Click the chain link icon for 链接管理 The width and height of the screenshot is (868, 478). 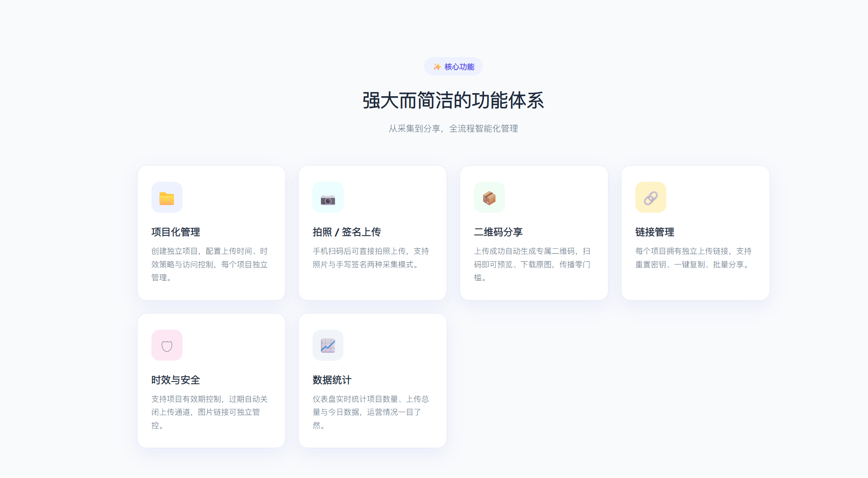[651, 197]
